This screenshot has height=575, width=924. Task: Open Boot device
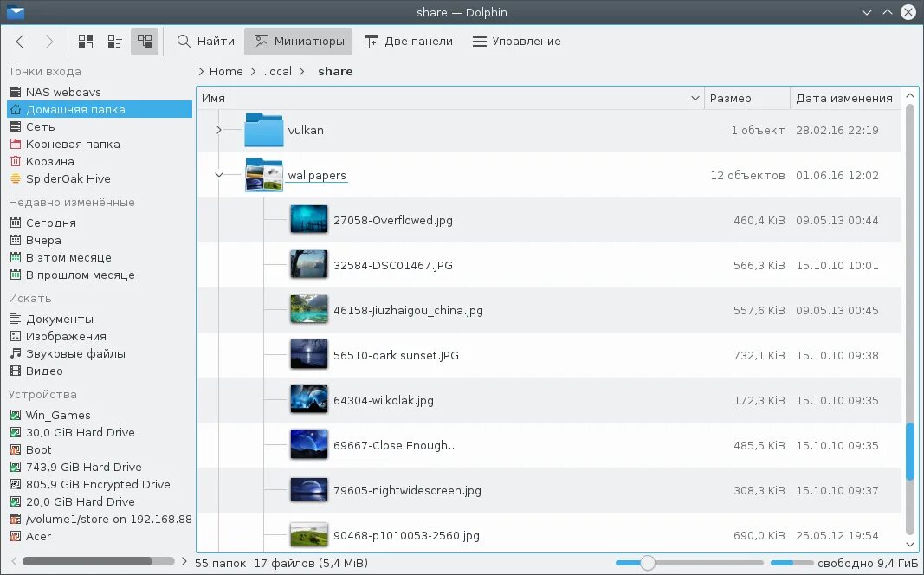pyautogui.click(x=100, y=449)
